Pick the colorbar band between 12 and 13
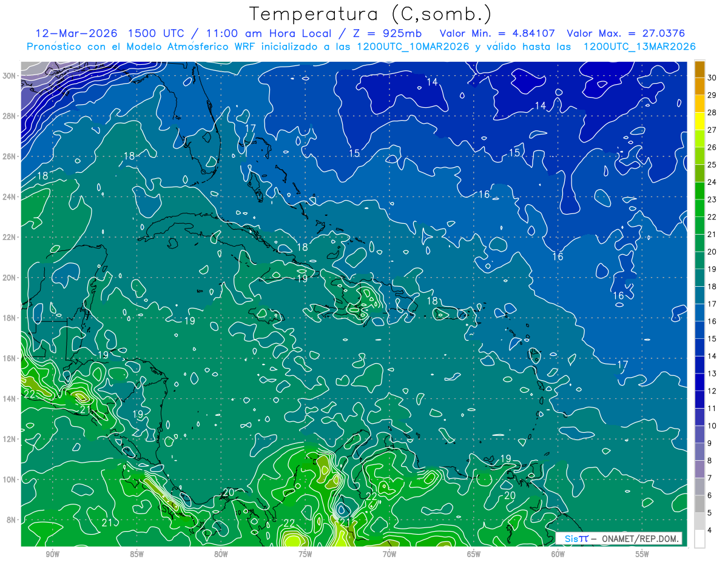Screen dimensions: 728x562 pos(700,383)
